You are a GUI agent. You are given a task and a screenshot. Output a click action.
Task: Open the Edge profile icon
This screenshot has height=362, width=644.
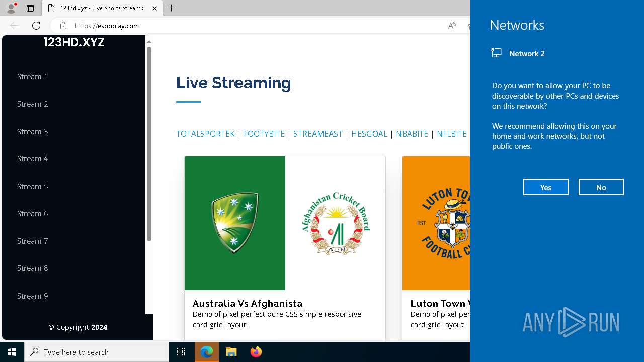11,8
